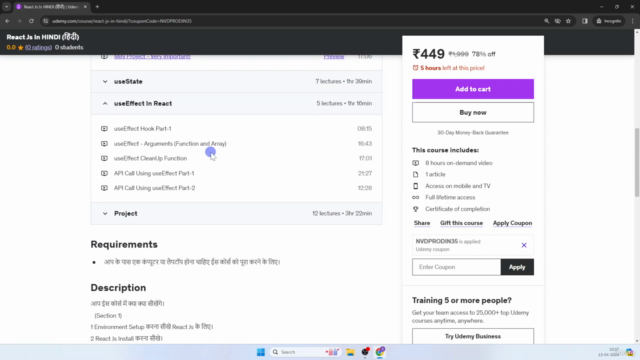Reload the page with the refresh icon
Viewport: 640px width, 360px height.
tap(31, 21)
